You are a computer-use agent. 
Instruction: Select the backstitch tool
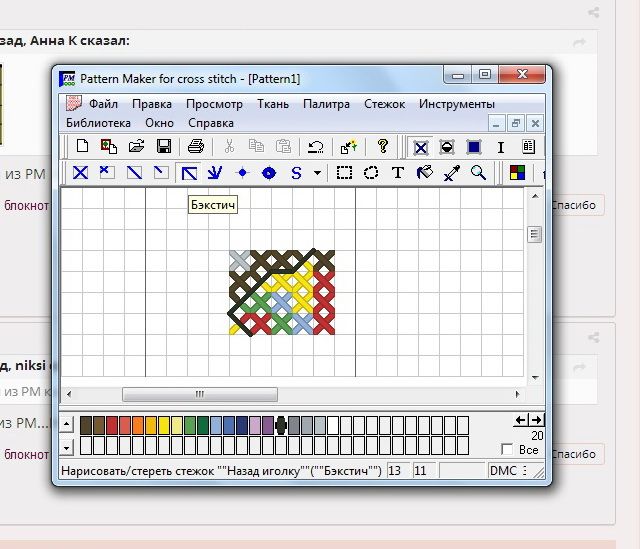[188, 172]
